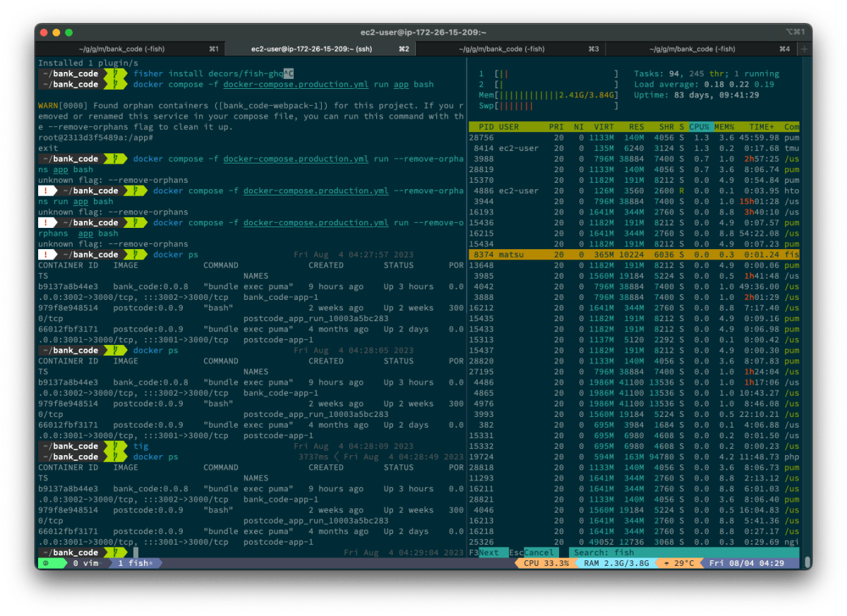The image size is (847, 616).
Task: Open the bank_code tab labeled ⌘3
Action: point(510,49)
